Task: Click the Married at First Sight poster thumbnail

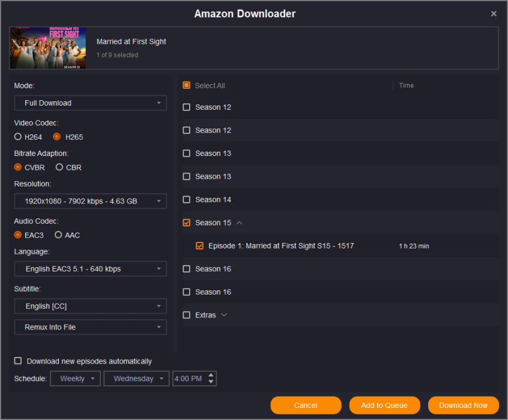Action: (x=48, y=48)
